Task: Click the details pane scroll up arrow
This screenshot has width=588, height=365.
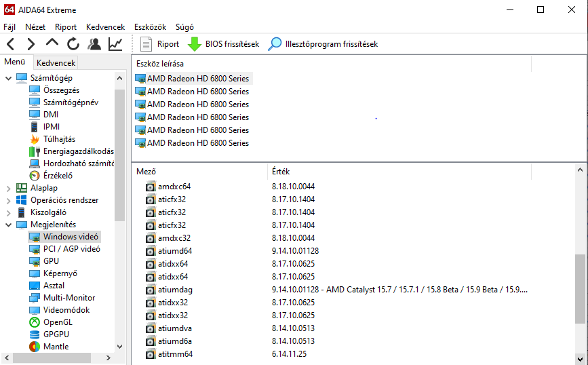Action: coord(580,170)
